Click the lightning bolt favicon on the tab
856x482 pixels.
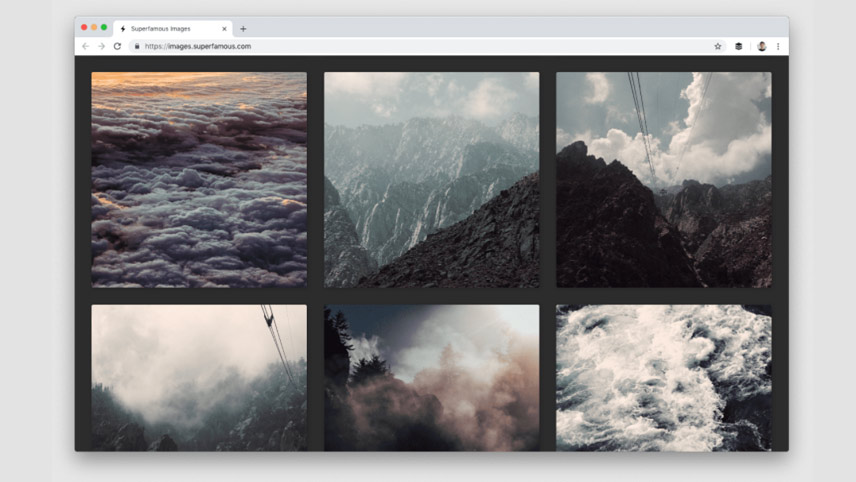click(x=123, y=29)
